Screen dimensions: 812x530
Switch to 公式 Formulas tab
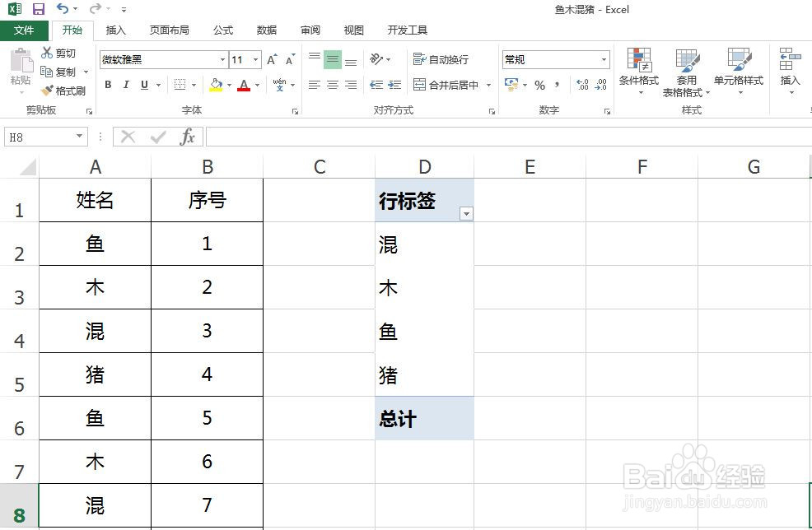pos(223,30)
